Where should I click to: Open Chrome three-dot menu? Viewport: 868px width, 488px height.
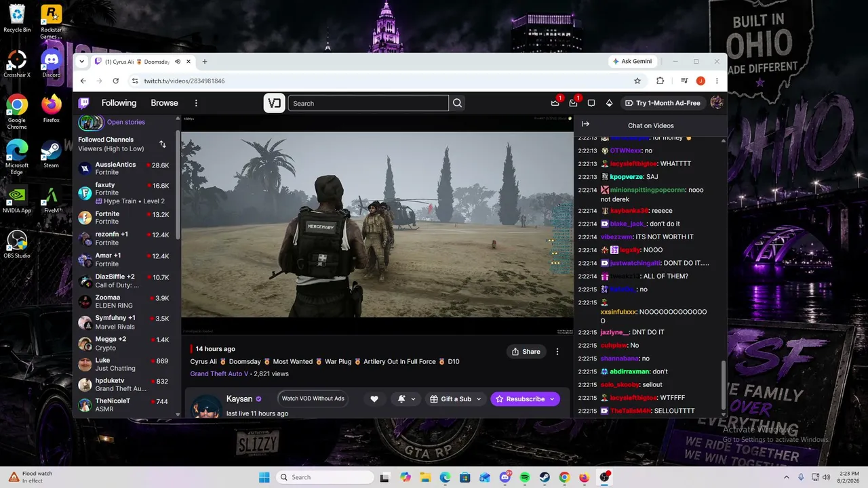click(717, 81)
